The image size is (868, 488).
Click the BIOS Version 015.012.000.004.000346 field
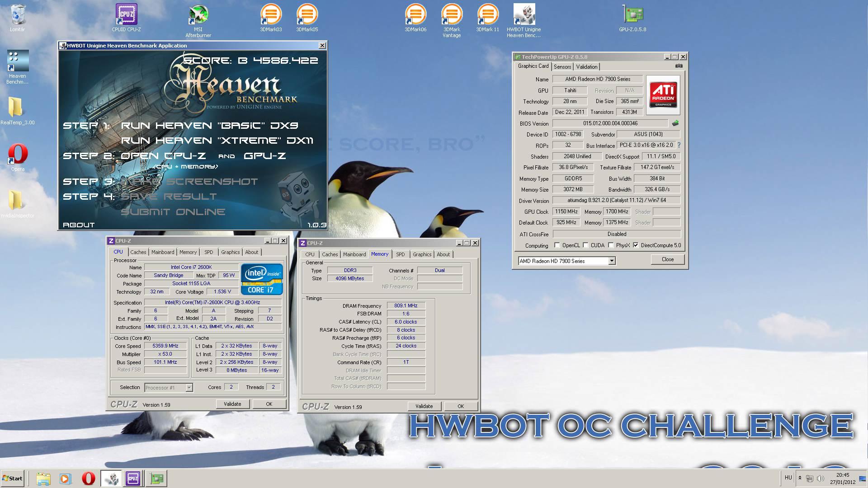click(610, 123)
